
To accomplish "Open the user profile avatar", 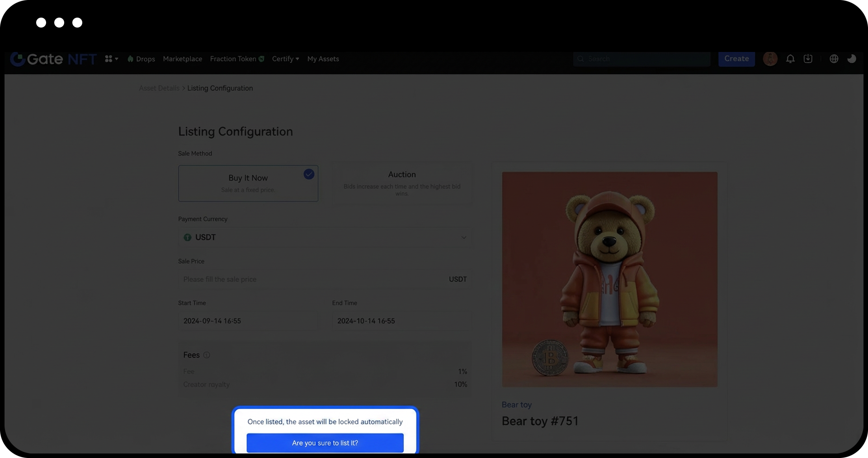I will (770, 59).
